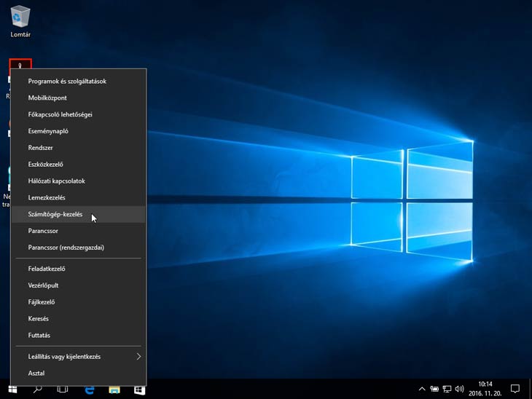
Task: Open Parancssor (rendszergazdai)
Action: [66, 248]
